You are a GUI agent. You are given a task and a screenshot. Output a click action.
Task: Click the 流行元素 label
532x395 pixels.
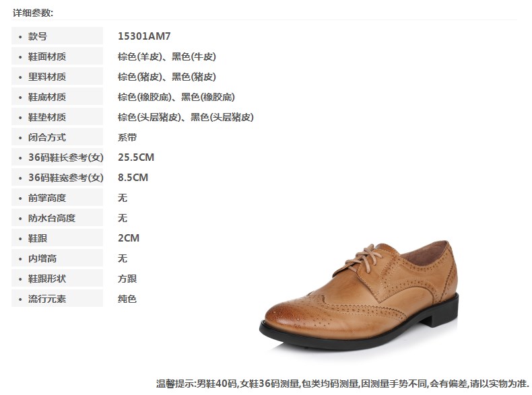pyautogui.click(x=47, y=299)
